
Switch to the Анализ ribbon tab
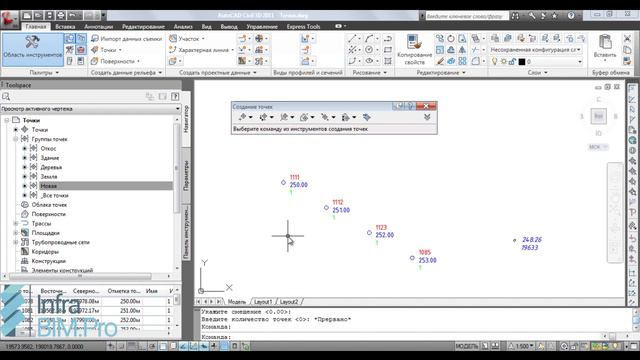[x=183, y=27]
